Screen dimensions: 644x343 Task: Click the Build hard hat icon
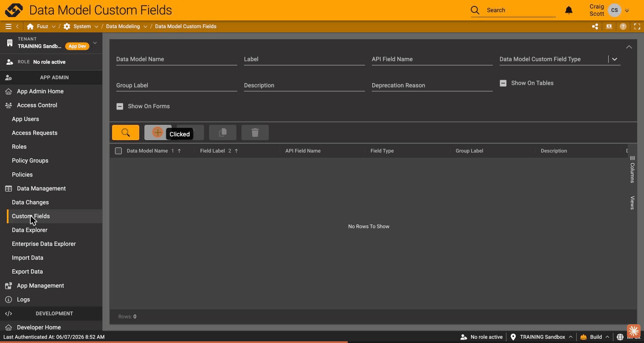(x=584, y=337)
